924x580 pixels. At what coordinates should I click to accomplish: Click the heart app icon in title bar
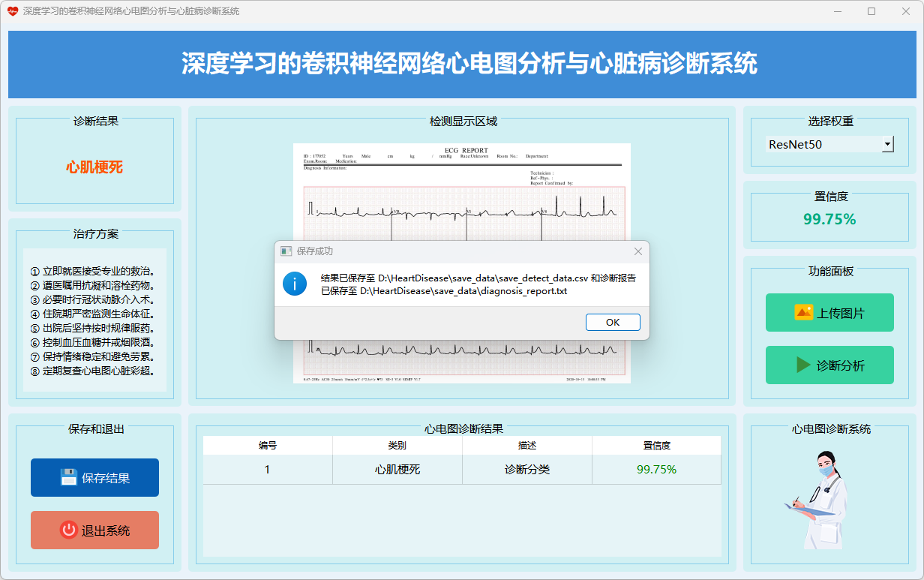tap(12, 11)
